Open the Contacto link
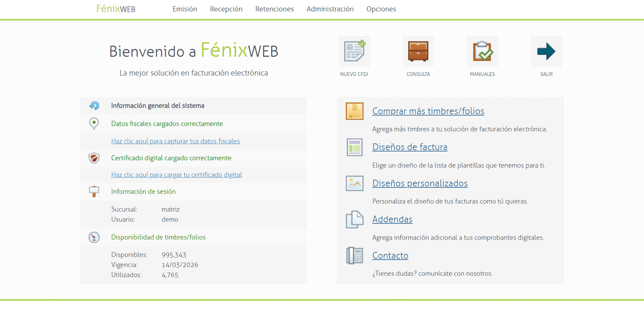 click(x=390, y=256)
